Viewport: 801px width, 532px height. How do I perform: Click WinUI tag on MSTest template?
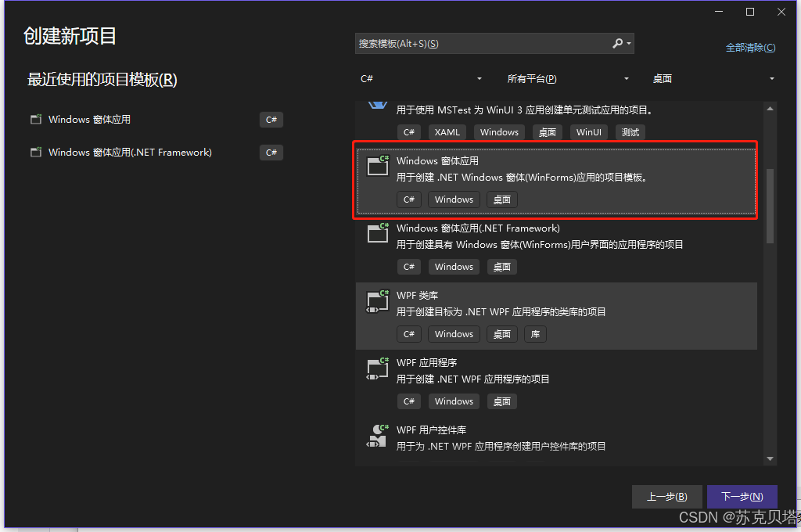click(588, 132)
